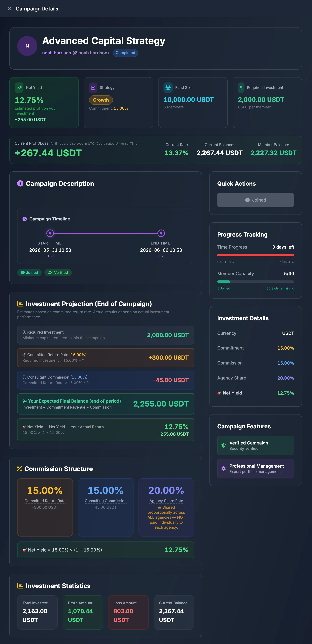Select the start time timeline marker
The height and width of the screenshot is (644, 312).
pos(50,233)
